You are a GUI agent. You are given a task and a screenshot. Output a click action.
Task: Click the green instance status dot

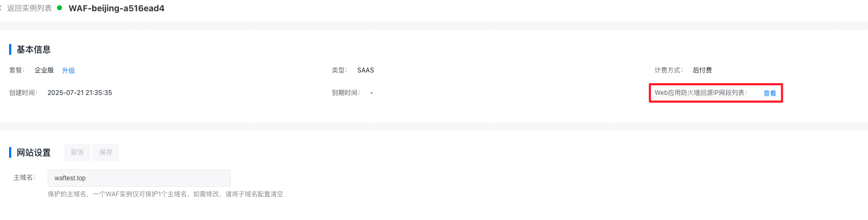point(59,8)
